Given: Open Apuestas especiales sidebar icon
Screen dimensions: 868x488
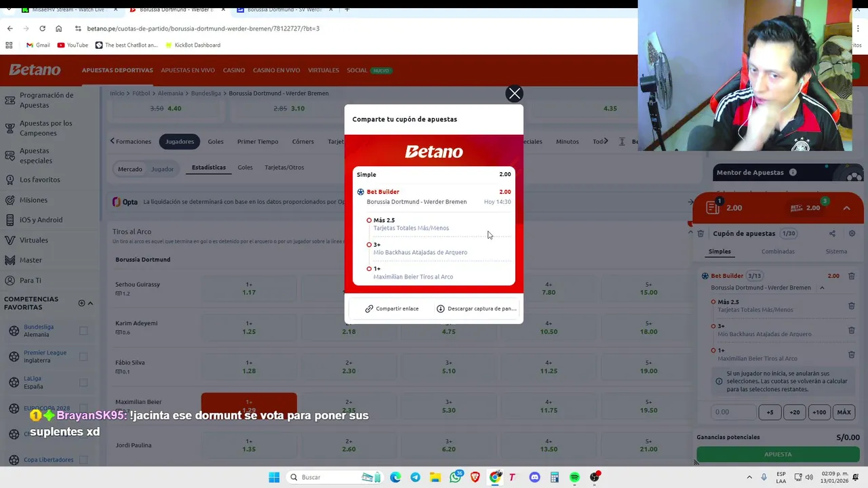Looking at the screenshot, I should [10, 156].
